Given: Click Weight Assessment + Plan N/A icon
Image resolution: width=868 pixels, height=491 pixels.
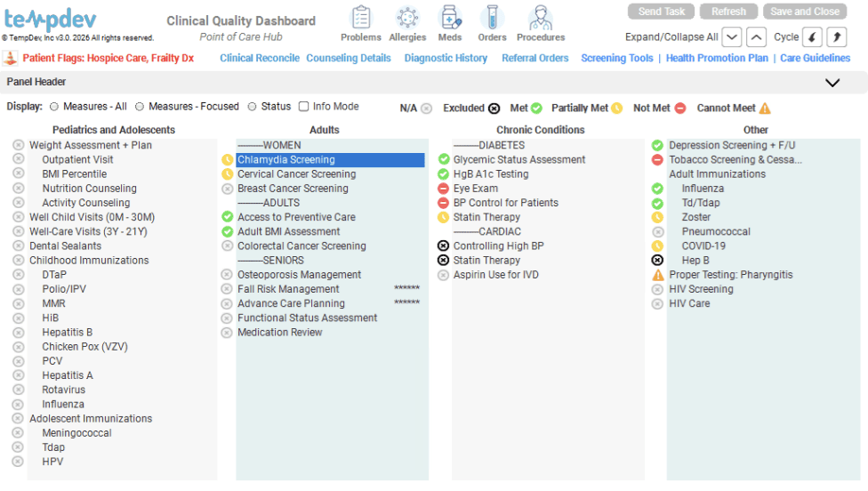Looking at the screenshot, I should pos(19,145).
